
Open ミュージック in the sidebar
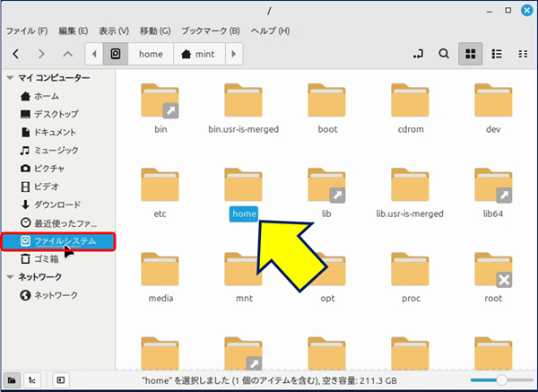tap(58, 151)
